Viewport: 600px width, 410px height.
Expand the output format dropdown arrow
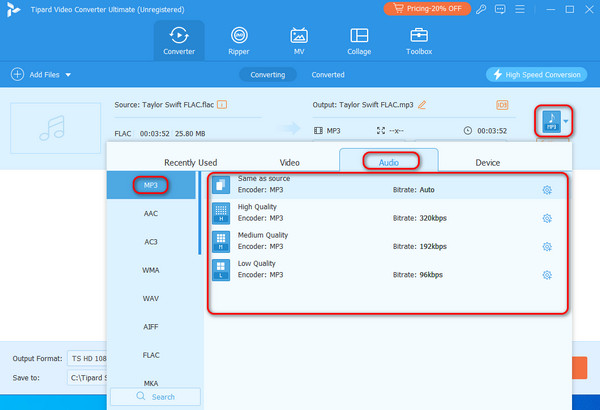point(566,122)
